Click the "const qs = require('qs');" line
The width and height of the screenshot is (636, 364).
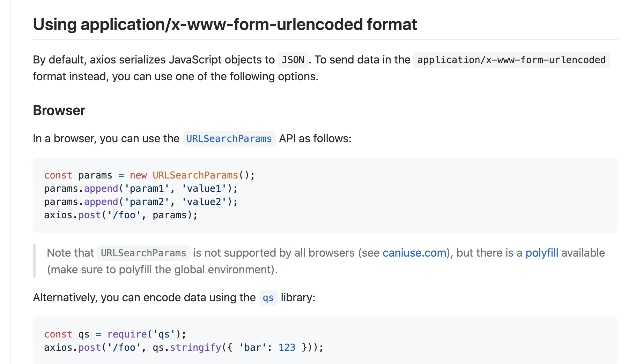(115, 334)
